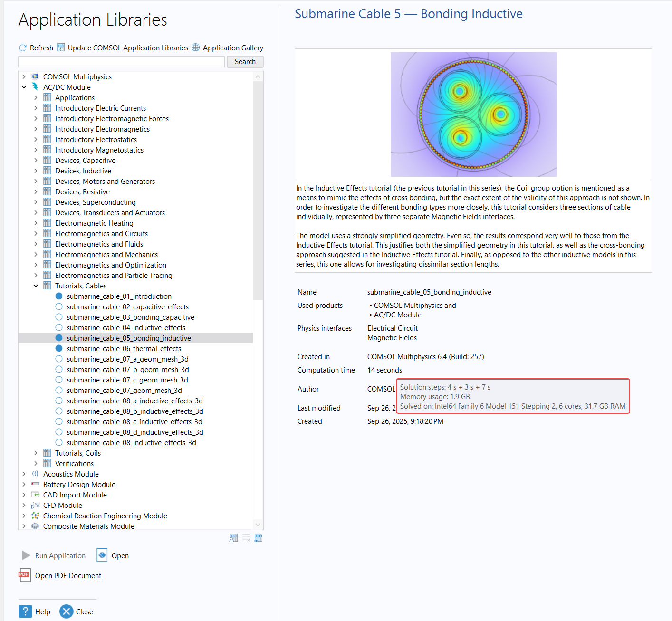
Task: Click the Verifications library folder icon
Action: [x=47, y=463]
